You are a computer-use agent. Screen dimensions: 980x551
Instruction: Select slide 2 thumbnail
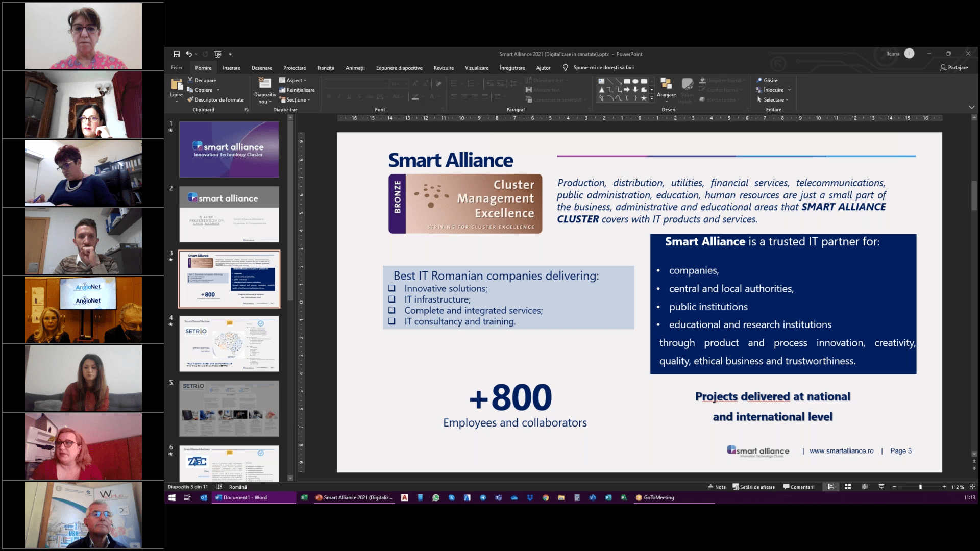tap(229, 214)
